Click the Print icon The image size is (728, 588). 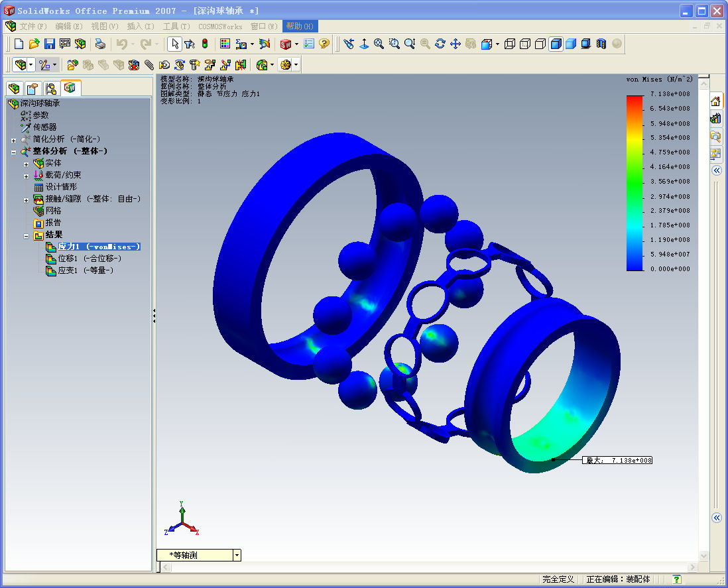tap(100, 44)
